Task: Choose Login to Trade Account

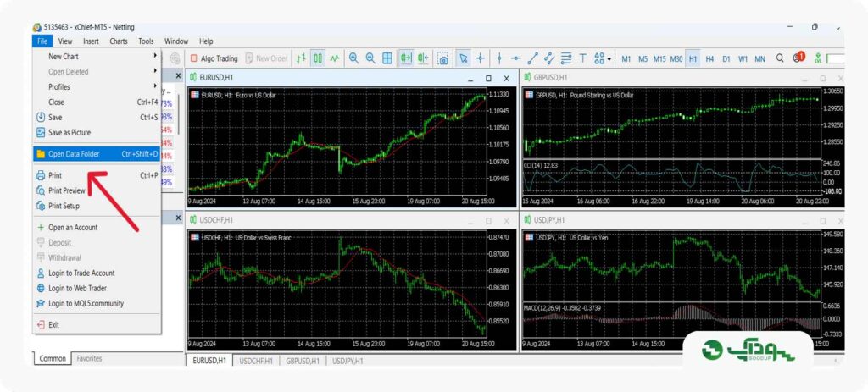Action: 97,273
